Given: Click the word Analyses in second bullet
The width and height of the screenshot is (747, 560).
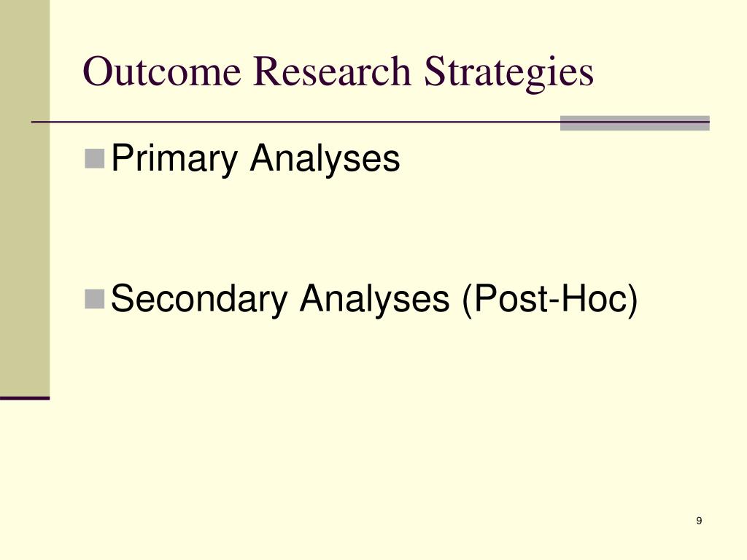Looking at the screenshot, I should (374, 299).
